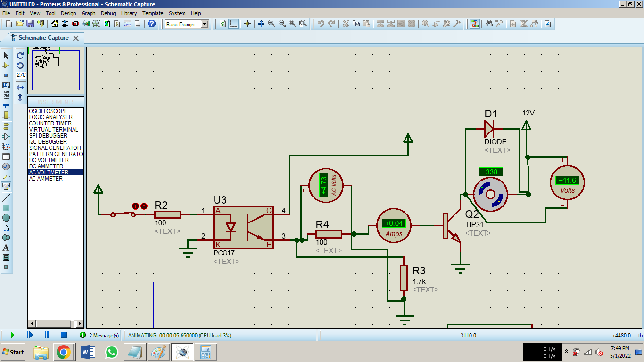Viewport: 644px width, 362px height.
Task: Toggle the Wire Autorouter button
Action: point(474,24)
